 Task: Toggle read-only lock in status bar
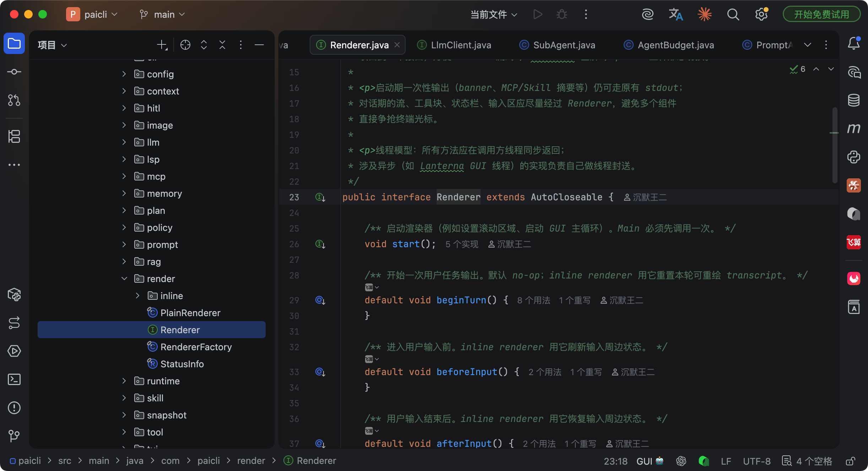850,461
